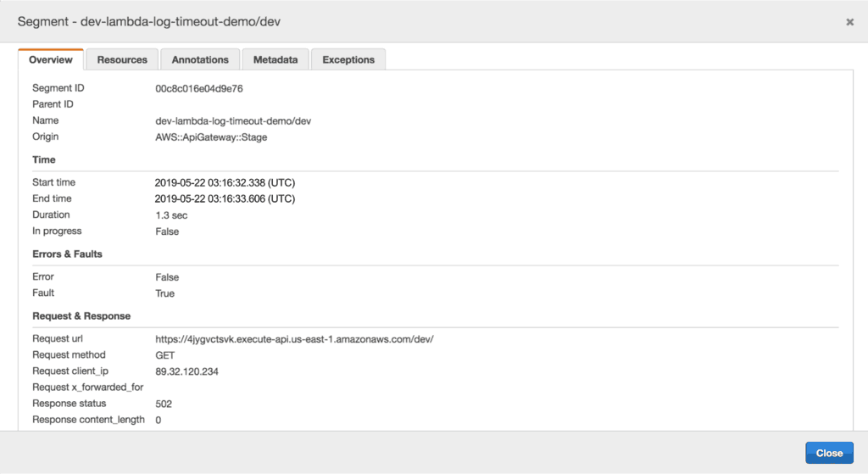Screen dimensions: 868x474
Task: Click the Response status 502 value
Action: click(x=164, y=404)
